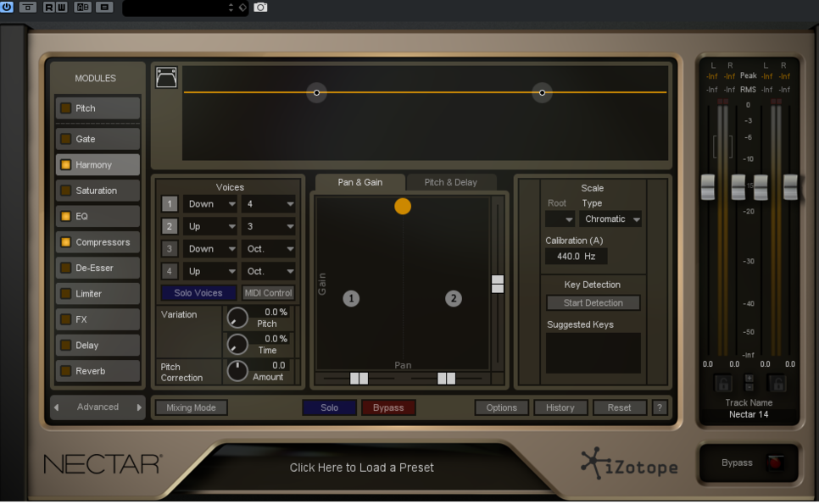Image resolution: width=819 pixels, height=504 pixels.
Task: Click voice 1 circle in Pan & Gain pad
Action: point(351,298)
